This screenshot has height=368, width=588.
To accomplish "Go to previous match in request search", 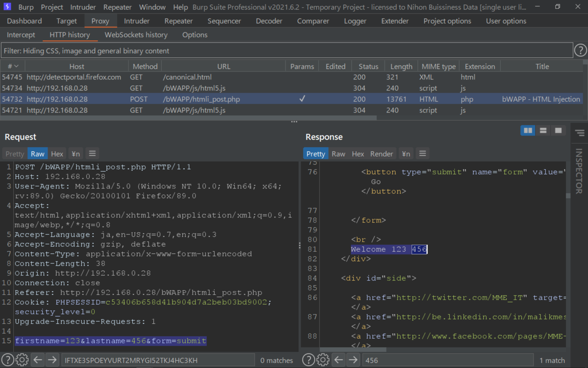I will pyautogui.click(x=38, y=360).
